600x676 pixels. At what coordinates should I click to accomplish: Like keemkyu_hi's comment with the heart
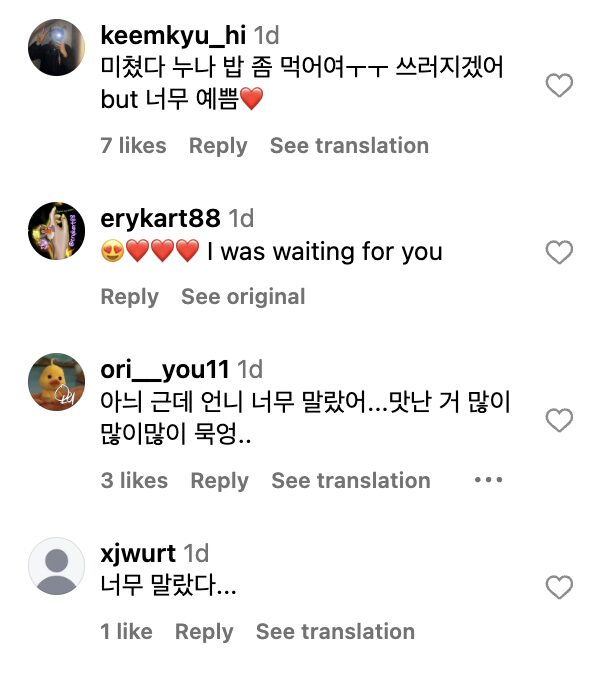pos(559,86)
